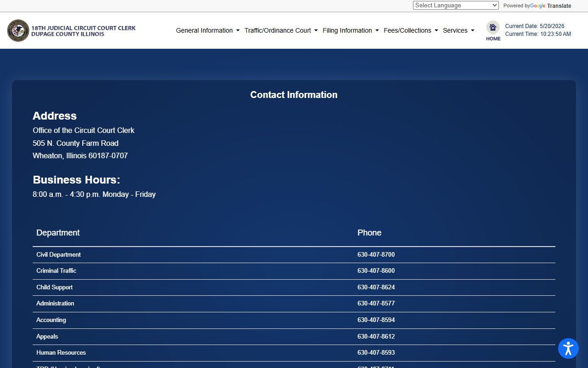The width and height of the screenshot is (588, 368).
Task: Select the Criminal Traffic row label
Action: (57, 270)
